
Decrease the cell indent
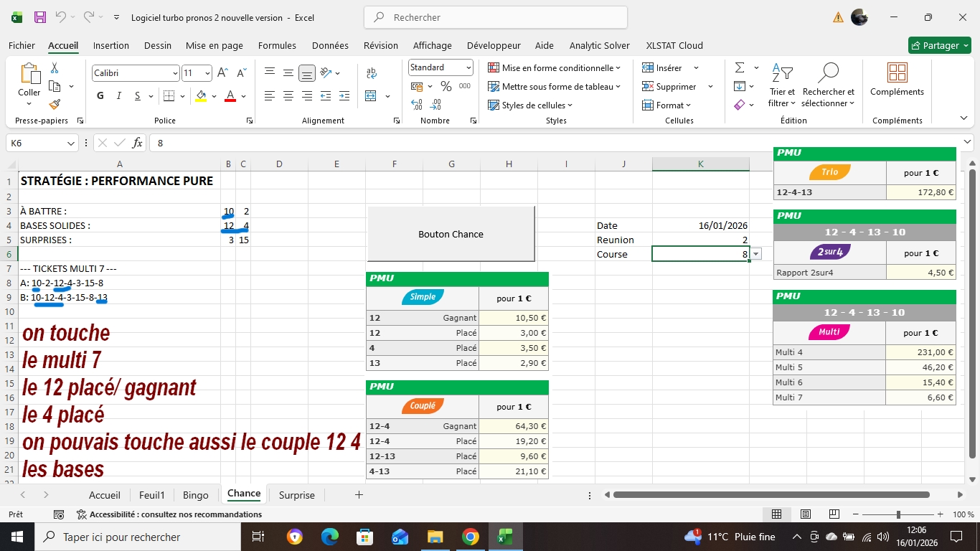point(326,96)
